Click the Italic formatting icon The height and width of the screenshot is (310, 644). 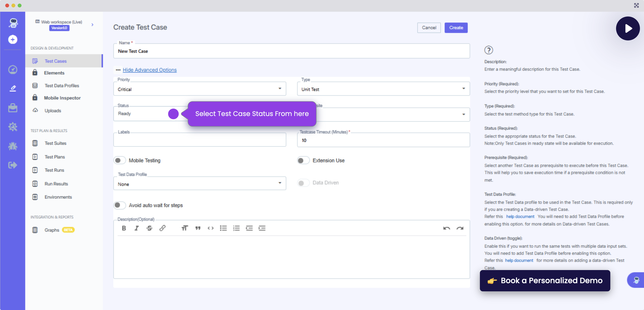tap(136, 228)
